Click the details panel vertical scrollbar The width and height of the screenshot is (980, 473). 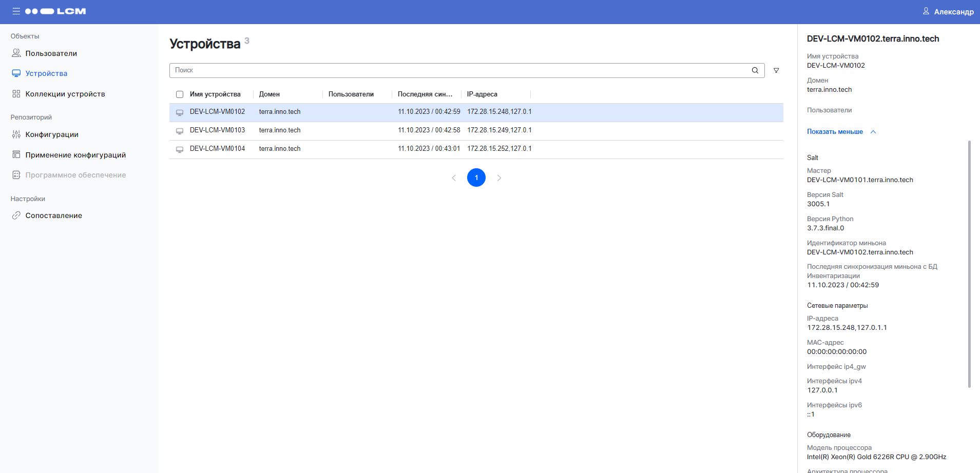click(969, 264)
